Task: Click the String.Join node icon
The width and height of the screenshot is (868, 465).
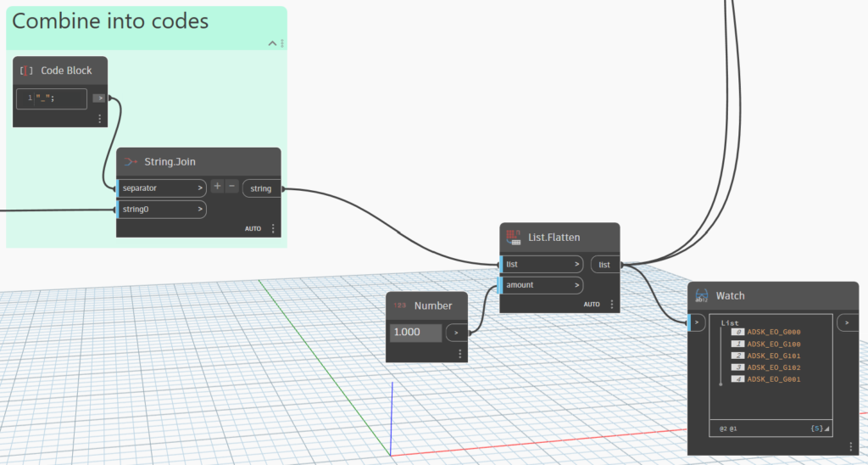Action: pyautogui.click(x=130, y=161)
